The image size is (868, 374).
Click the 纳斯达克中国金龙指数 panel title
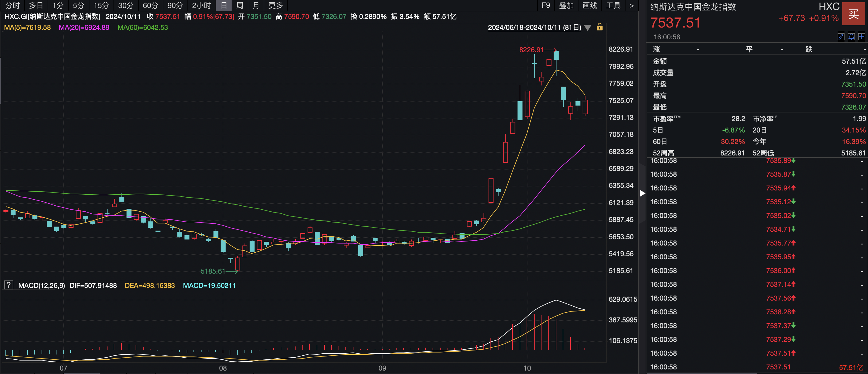coord(693,7)
